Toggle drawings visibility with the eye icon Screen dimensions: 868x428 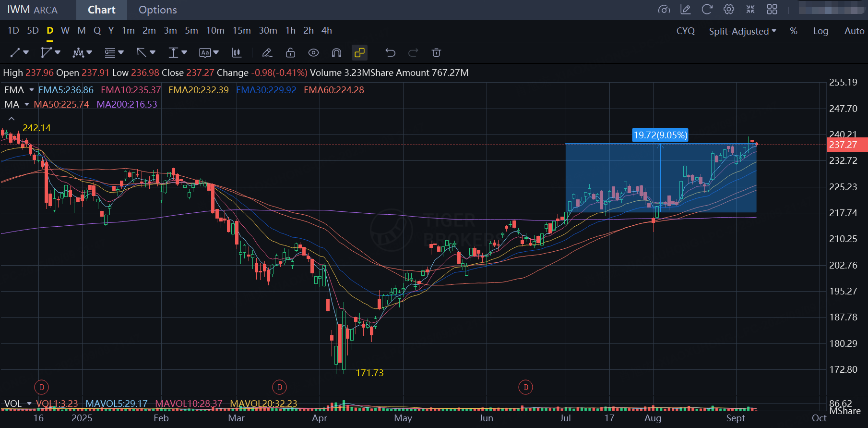313,53
